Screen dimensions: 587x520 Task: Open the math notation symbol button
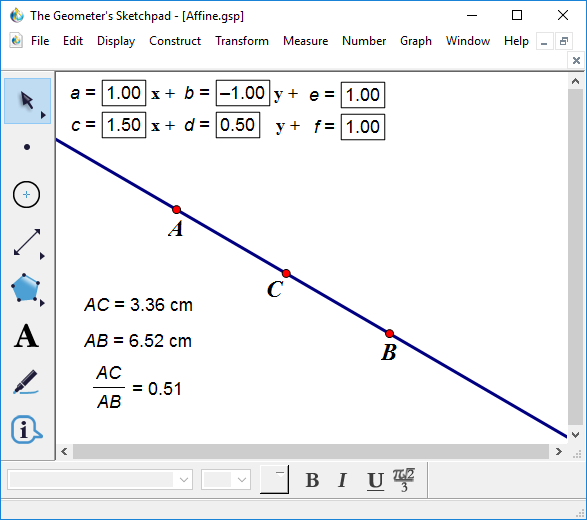point(404,480)
